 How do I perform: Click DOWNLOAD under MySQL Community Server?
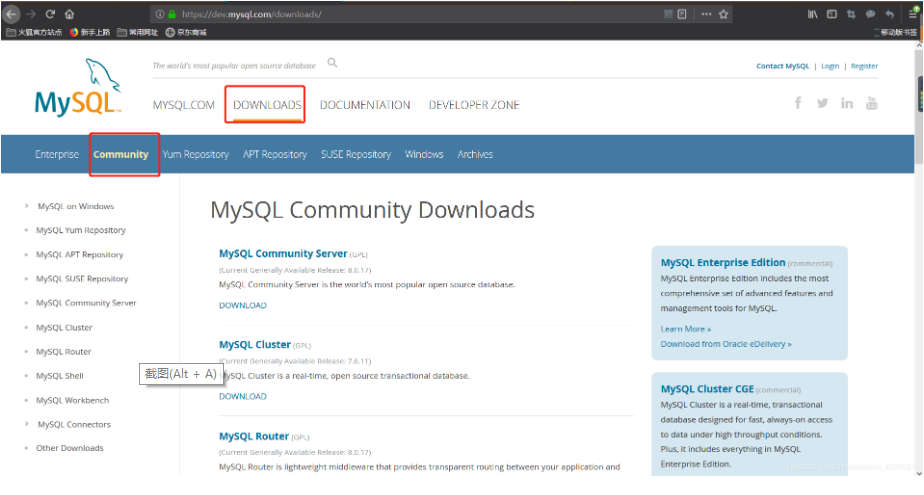(x=243, y=305)
